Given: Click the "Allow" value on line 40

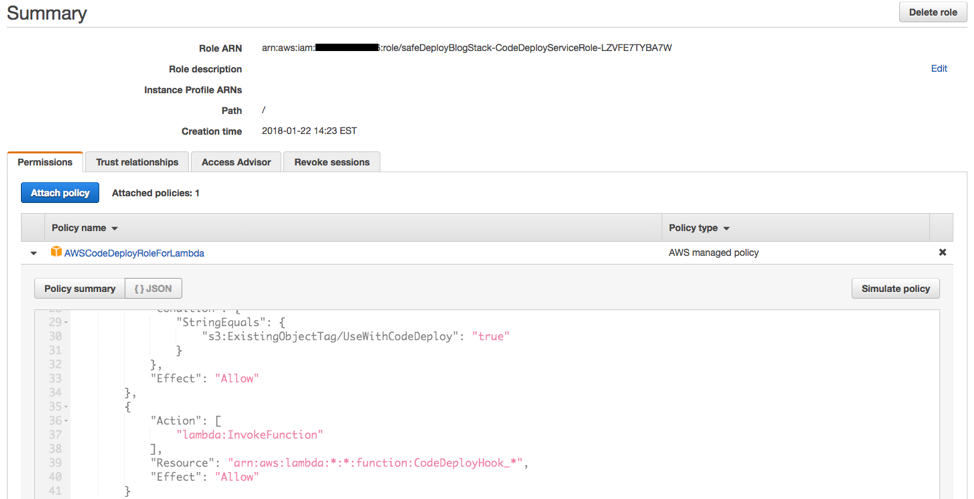Looking at the screenshot, I should point(235,477).
